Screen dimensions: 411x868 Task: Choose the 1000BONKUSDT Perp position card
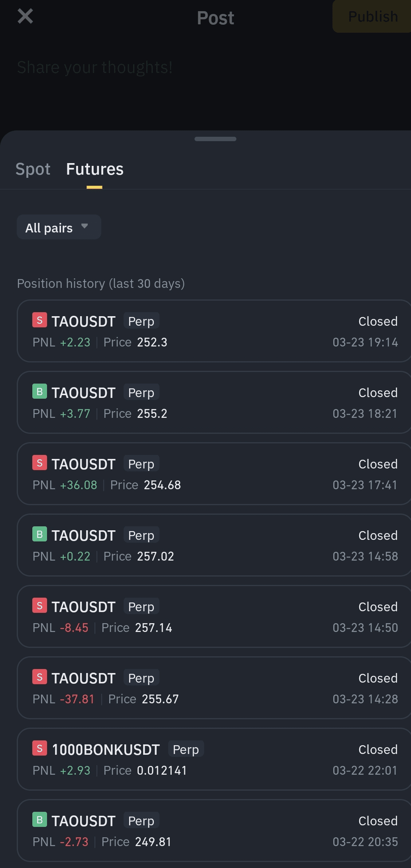click(x=214, y=759)
